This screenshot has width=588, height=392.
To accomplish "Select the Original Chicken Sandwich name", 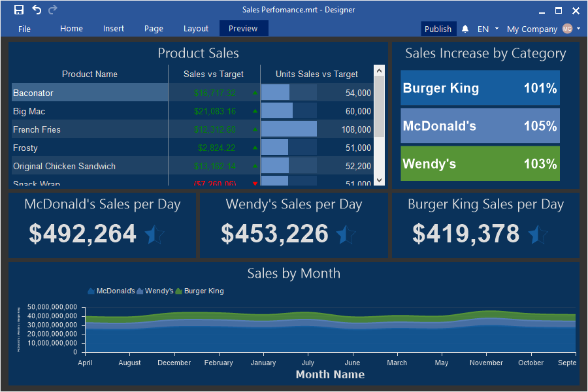I will [64, 166].
